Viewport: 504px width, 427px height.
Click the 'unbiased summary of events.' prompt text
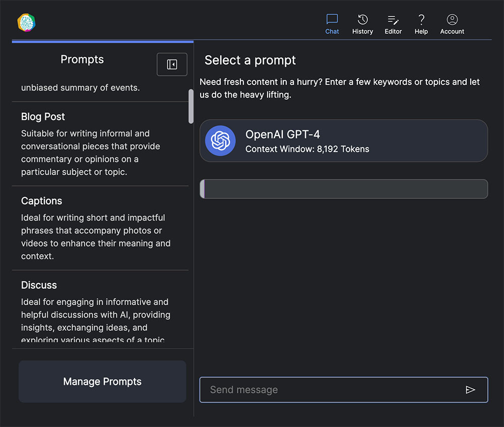coord(80,88)
